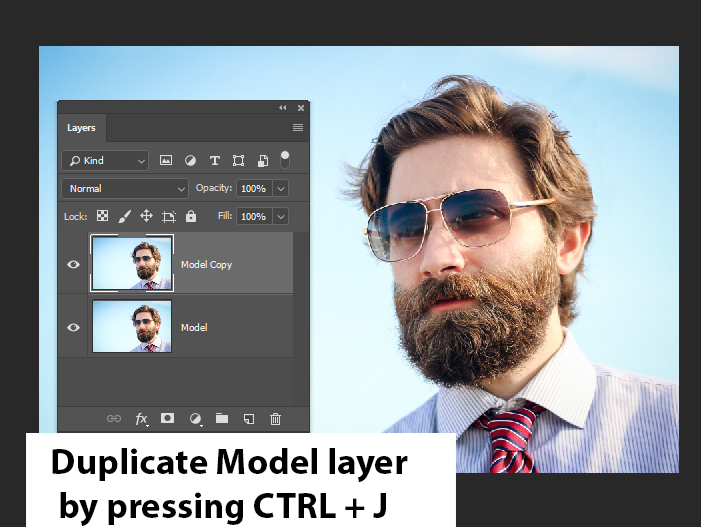The width and height of the screenshot is (701, 527).
Task: Hide the Model layer
Action: (73, 327)
